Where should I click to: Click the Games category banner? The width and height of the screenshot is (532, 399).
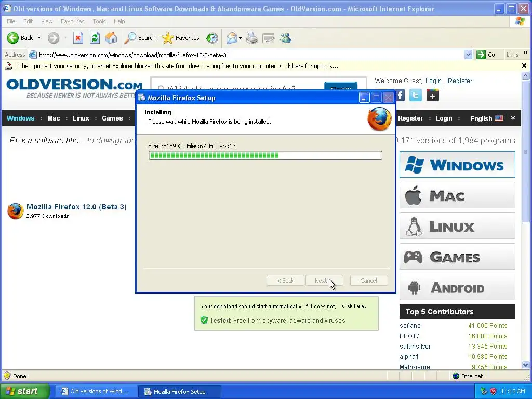tap(457, 257)
